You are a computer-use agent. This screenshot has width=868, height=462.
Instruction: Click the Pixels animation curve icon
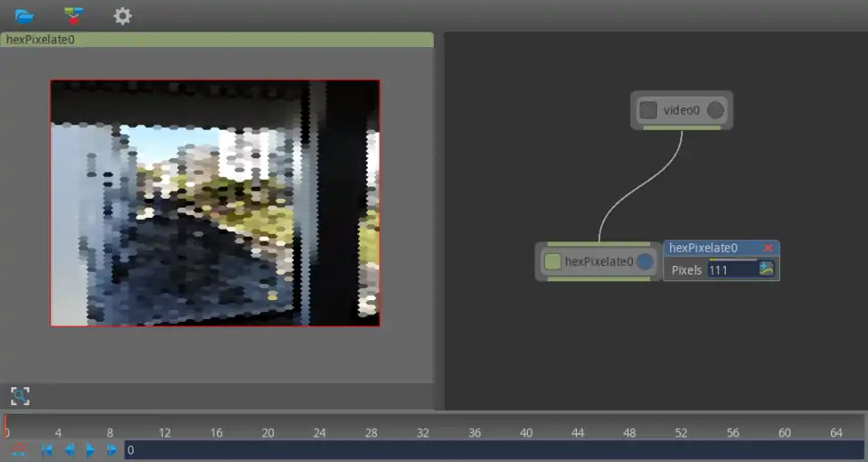tap(767, 269)
